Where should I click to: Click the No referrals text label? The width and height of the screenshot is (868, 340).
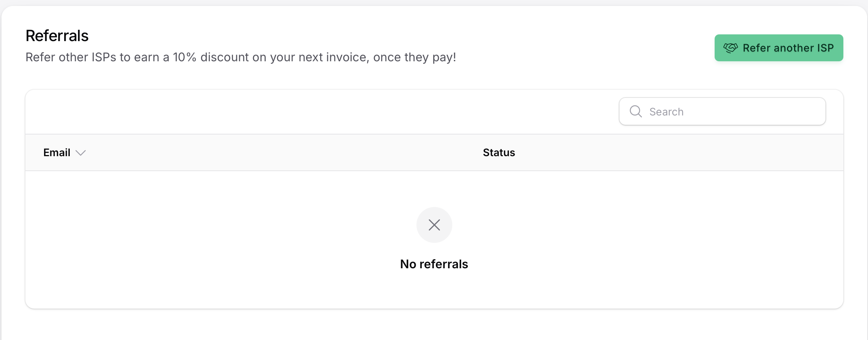(434, 264)
